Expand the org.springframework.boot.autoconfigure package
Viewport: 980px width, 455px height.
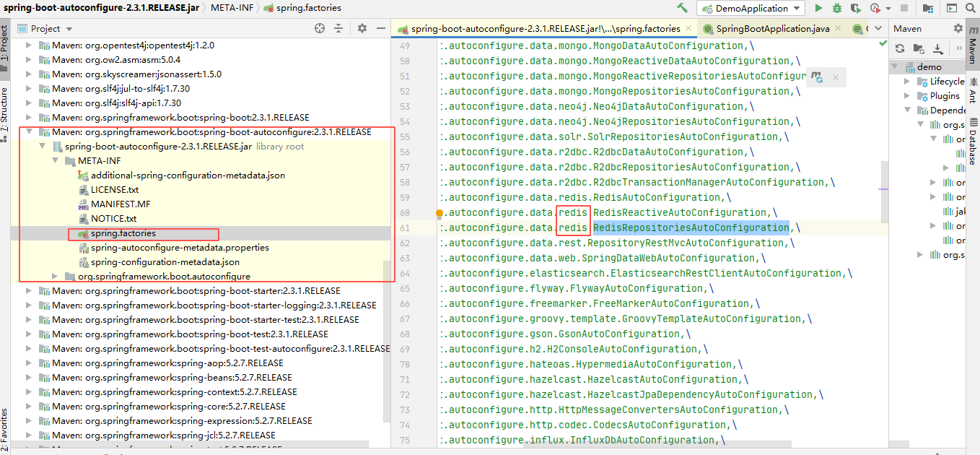[x=56, y=277]
